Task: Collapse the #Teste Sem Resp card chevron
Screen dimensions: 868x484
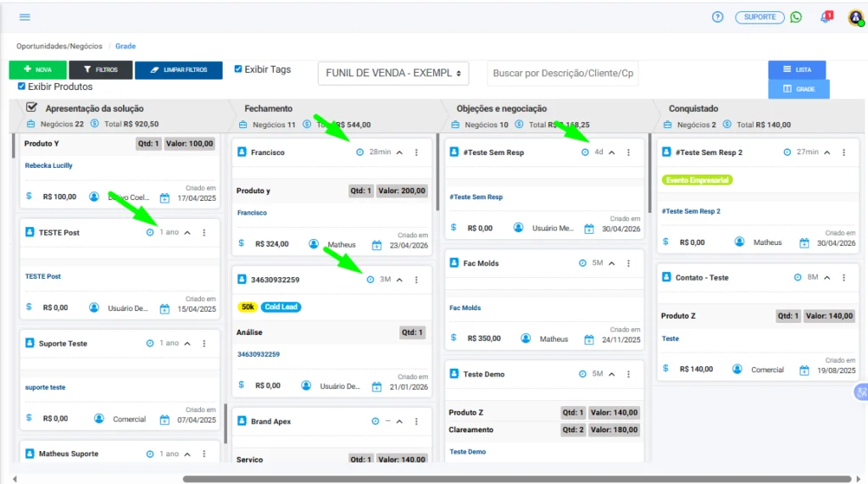Action: point(612,153)
